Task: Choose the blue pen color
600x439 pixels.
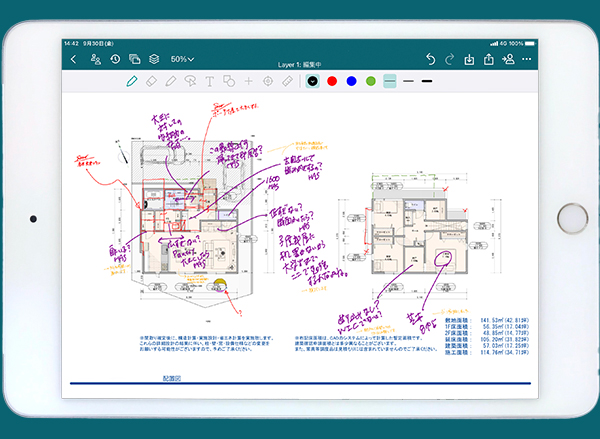Action: click(x=351, y=80)
